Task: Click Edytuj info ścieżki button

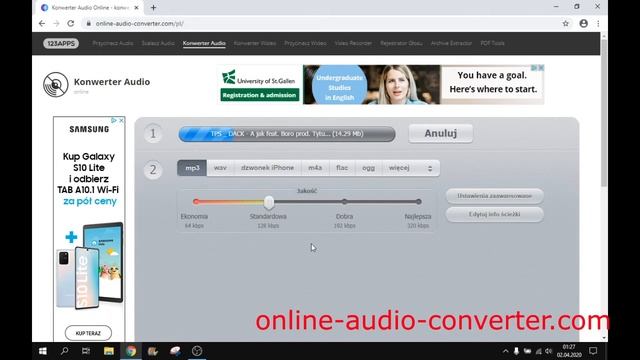Action: coord(494,214)
